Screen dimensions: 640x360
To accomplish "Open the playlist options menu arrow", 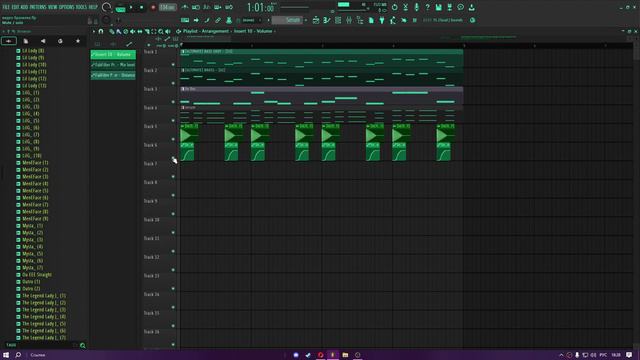I will 94,31.
